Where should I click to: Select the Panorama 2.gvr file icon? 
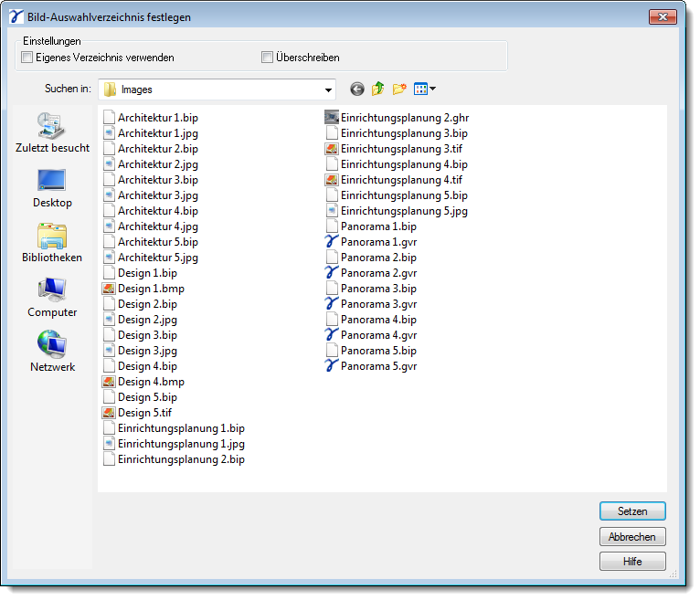click(x=331, y=272)
